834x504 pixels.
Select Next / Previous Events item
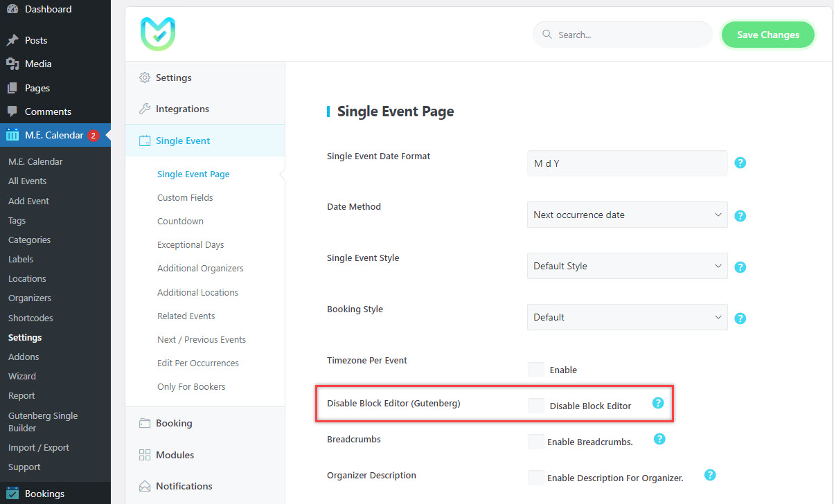[202, 340]
